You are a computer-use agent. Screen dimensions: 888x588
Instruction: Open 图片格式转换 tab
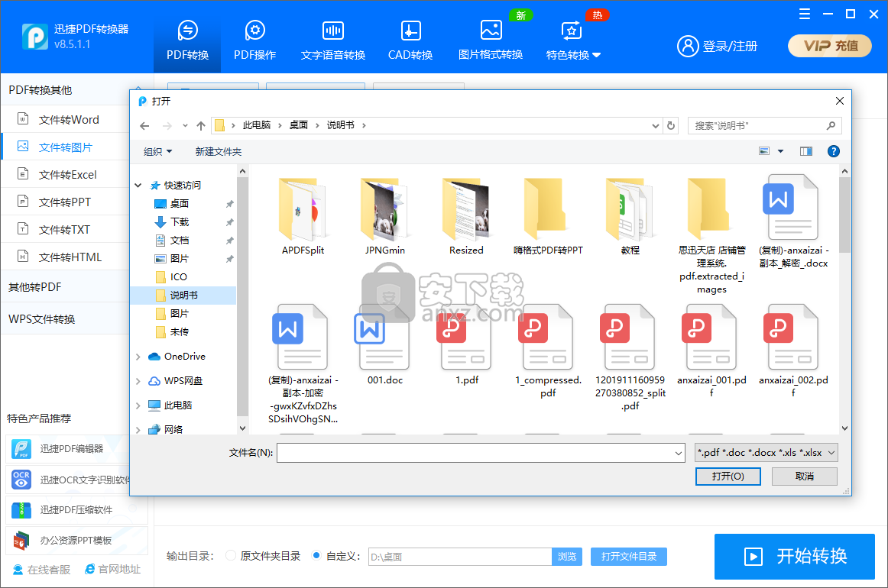(x=491, y=40)
